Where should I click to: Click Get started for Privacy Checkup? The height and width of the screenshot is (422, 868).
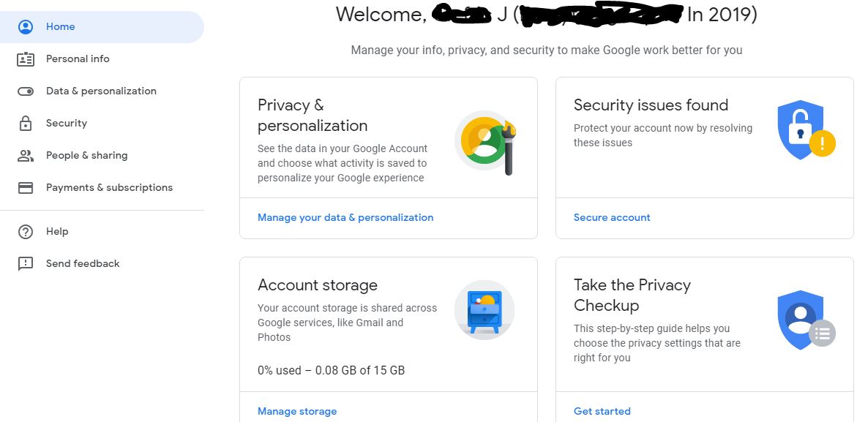tap(602, 411)
